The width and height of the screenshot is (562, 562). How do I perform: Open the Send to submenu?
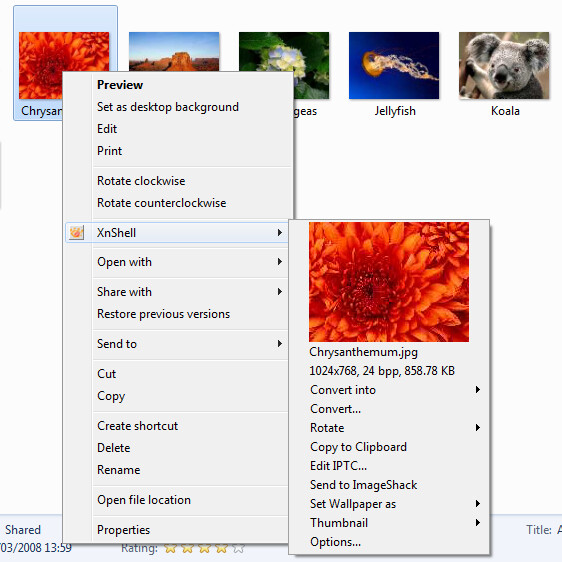177,344
